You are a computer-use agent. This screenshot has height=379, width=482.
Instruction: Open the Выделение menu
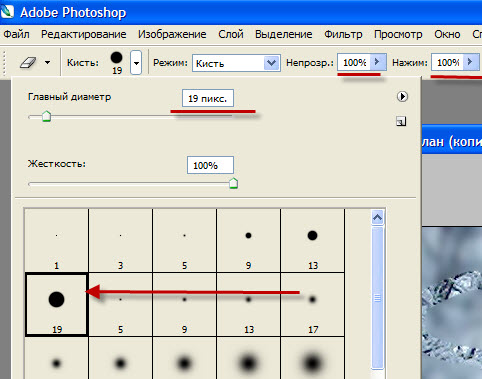[x=284, y=35]
